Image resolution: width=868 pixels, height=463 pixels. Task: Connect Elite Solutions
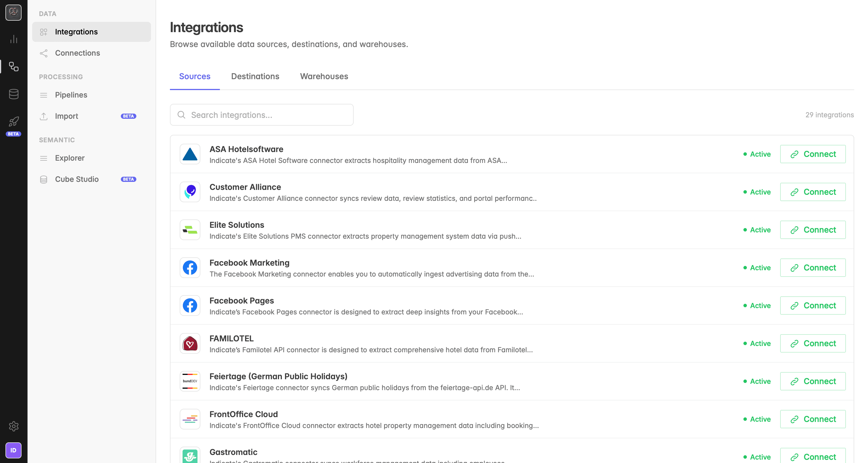click(x=813, y=230)
